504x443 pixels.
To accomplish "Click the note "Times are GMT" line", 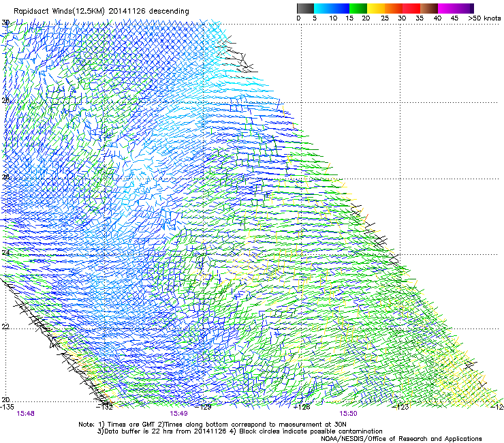I will pos(212,425).
